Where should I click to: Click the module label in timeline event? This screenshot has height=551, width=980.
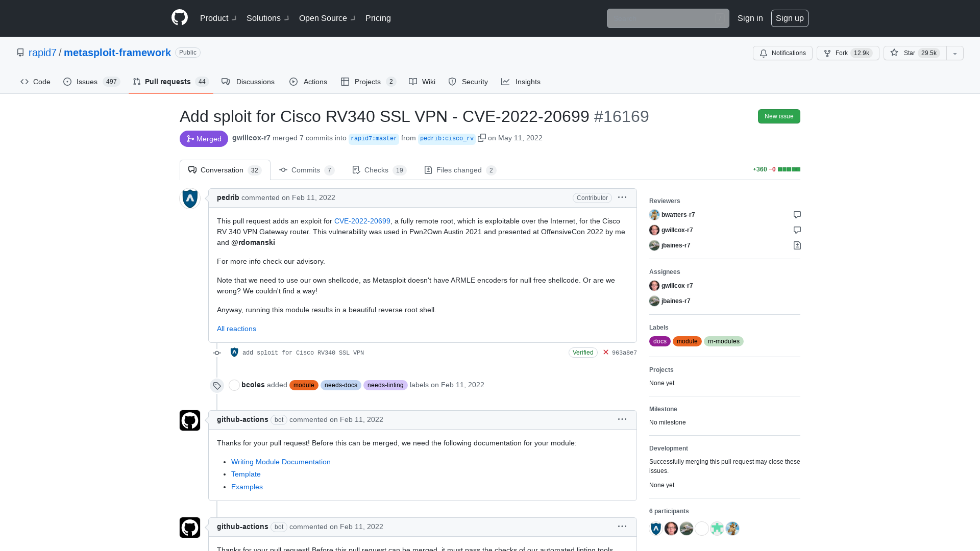pos(304,385)
